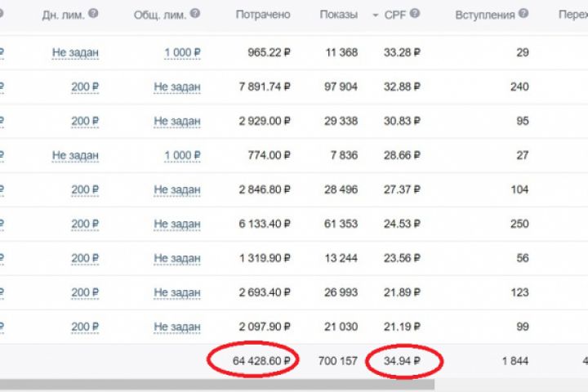588x392 pixels.
Task: Select impressions value 28 496
Action: 341,189
